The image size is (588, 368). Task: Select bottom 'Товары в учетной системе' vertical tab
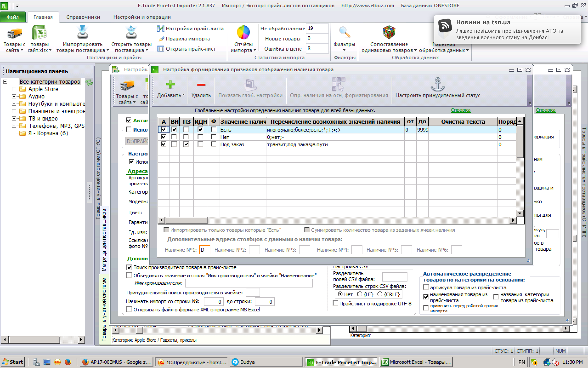click(104, 309)
